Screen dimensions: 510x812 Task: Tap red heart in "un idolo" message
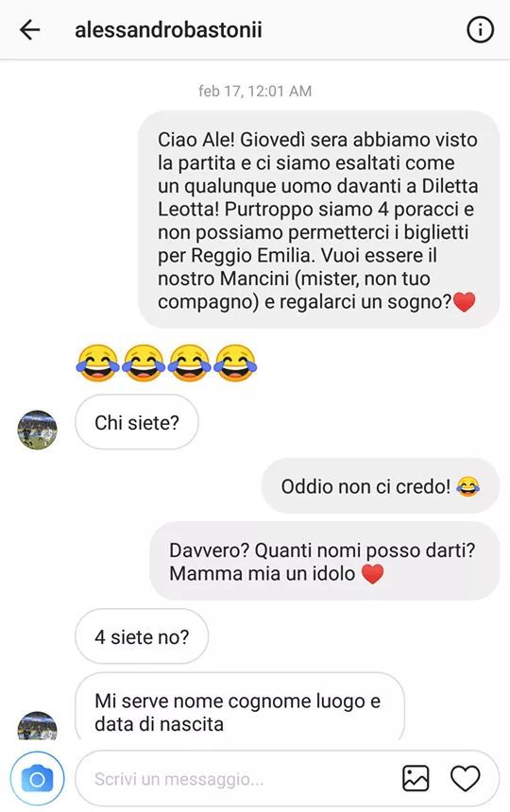click(372, 574)
